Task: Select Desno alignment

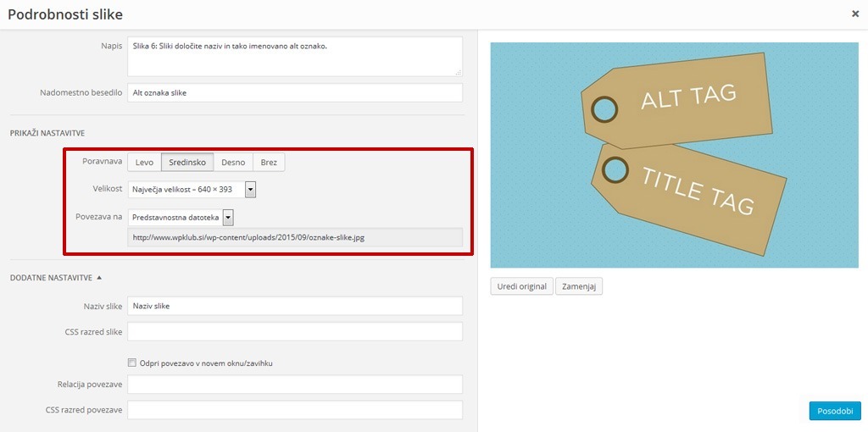Action: click(233, 163)
